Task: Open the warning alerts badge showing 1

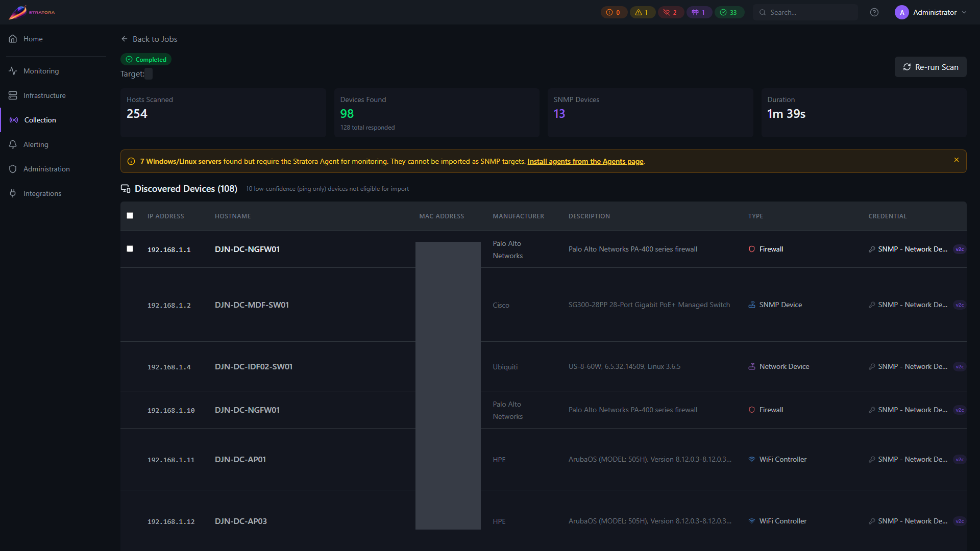Action: (x=642, y=12)
